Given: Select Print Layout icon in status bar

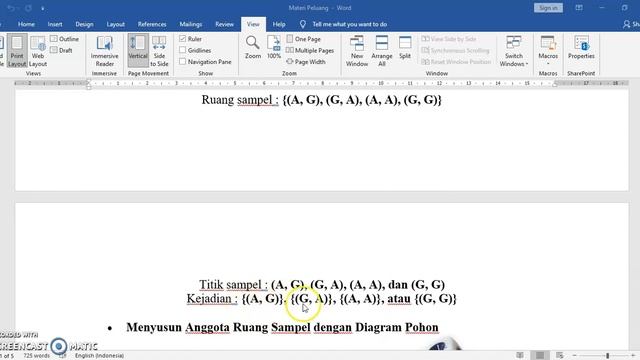Looking at the screenshot, I should [x=540, y=355].
